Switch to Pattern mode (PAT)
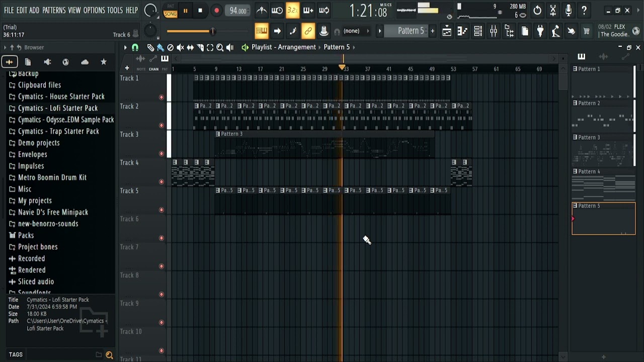This screenshot has width=644, height=362. coord(171,7)
